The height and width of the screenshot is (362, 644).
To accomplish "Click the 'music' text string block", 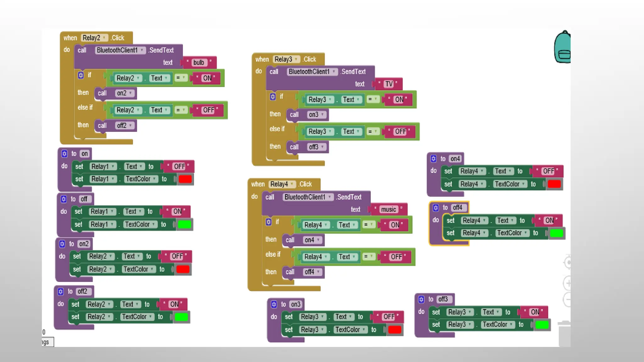I will (x=388, y=210).
